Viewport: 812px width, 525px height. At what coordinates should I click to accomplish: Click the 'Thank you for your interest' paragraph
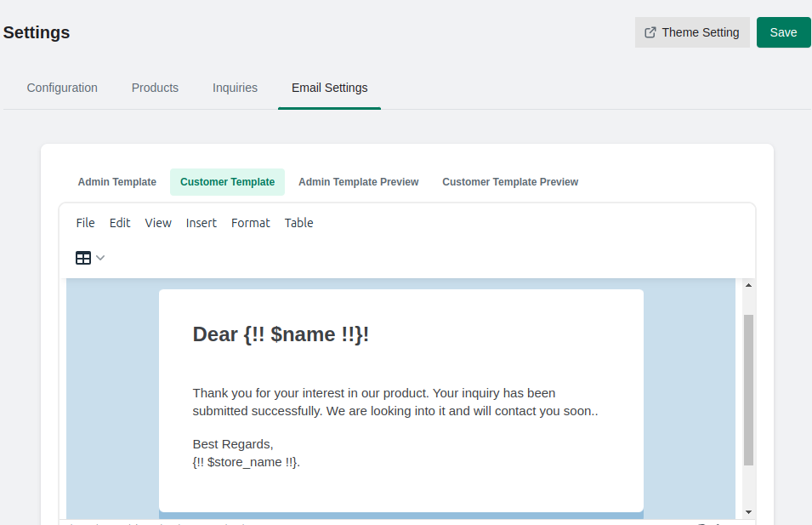pyautogui.click(x=395, y=402)
